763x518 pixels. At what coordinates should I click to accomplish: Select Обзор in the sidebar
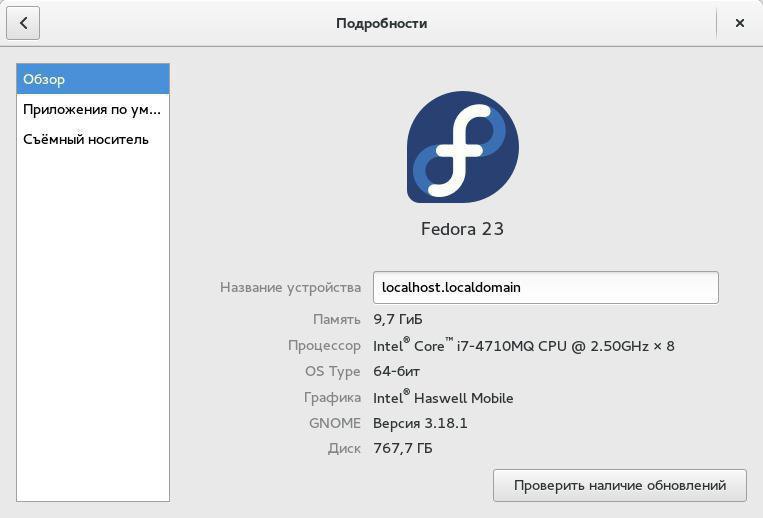coord(93,79)
